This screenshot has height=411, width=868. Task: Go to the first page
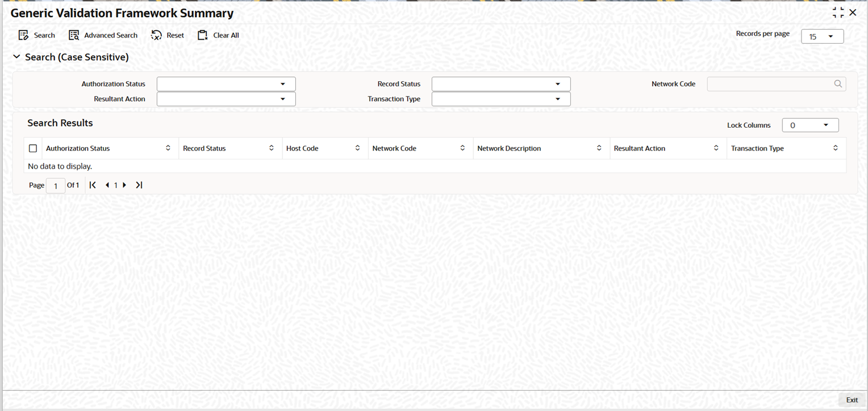[x=93, y=185]
